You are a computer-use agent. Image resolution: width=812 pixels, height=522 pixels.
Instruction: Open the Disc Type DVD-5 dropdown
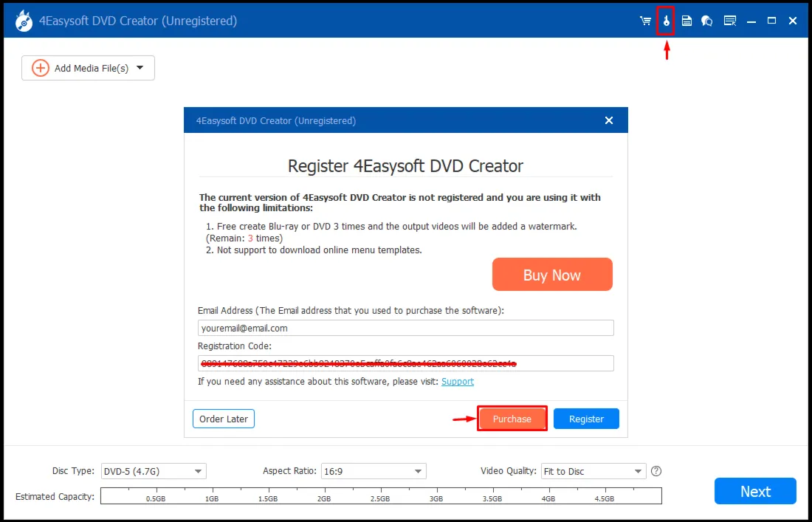click(154, 471)
